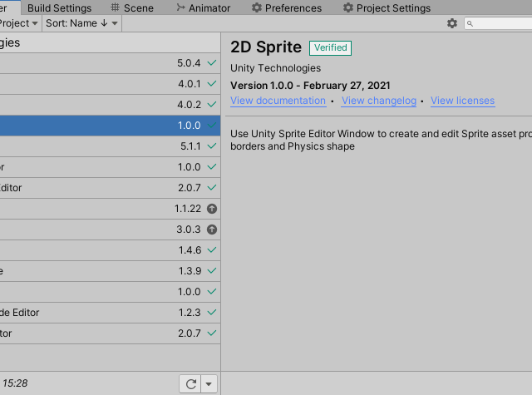Screen dimensions: 532x395
Task: Click magnifier icon in search field
Action: pyautogui.click(x=470, y=23)
